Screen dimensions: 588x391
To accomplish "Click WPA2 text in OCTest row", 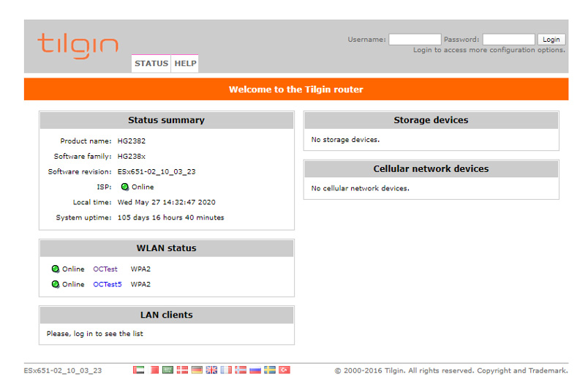I will [x=140, y=269].
